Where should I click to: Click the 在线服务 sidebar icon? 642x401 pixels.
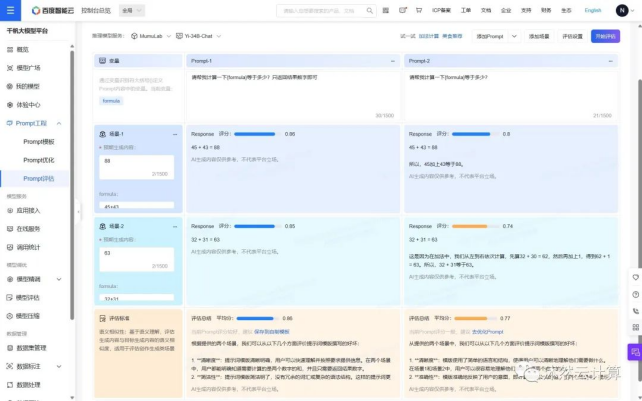click(10, 229)
